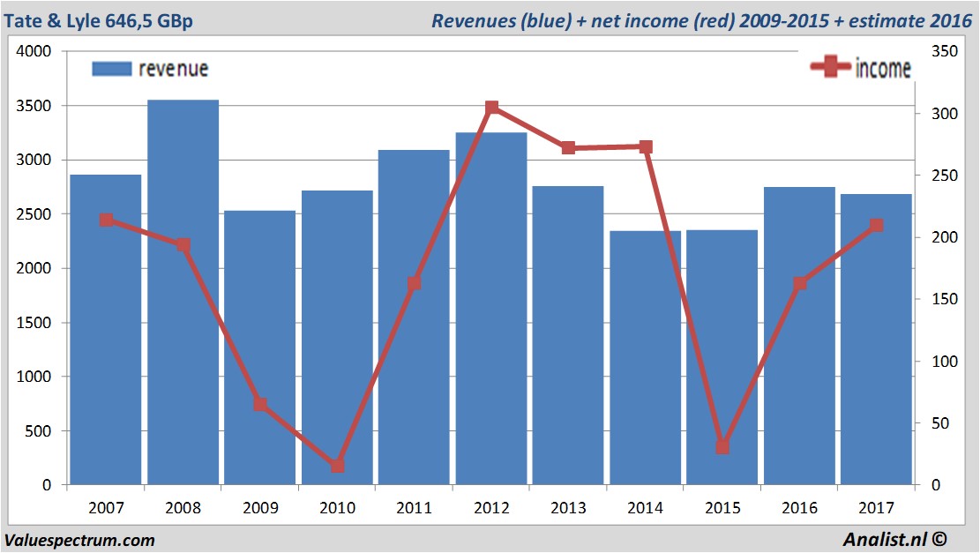Select the 2010 income data point marker
Image resolution: width=980 pixels, height=553 pixels.
[x=338, y=466]
